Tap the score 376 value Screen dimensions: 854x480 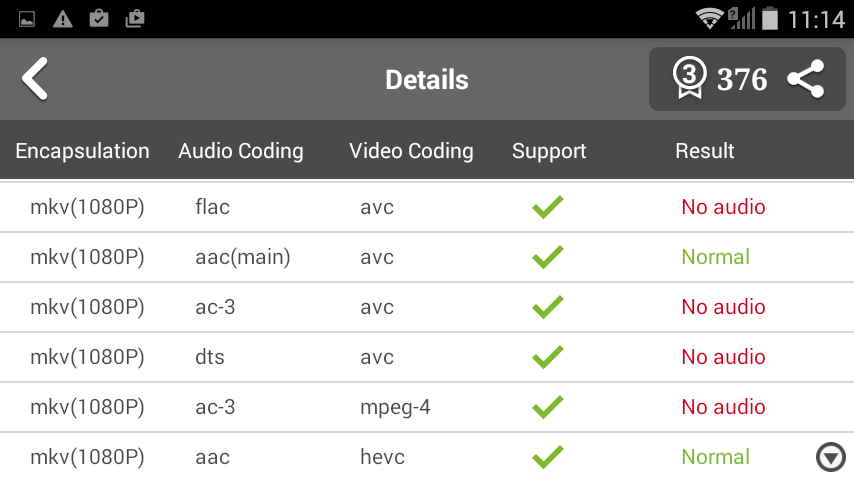(x=742, y=80)
